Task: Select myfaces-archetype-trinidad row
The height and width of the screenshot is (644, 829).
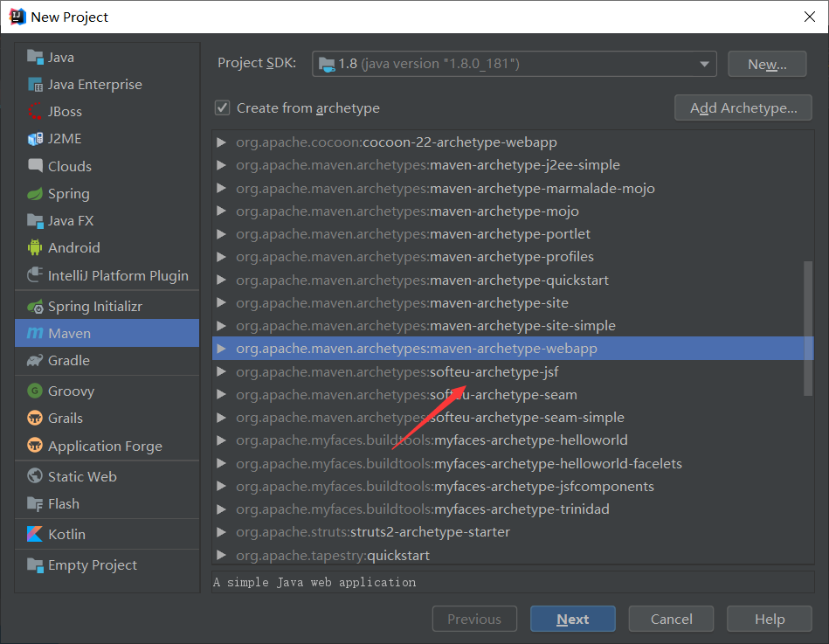Action: (513, 509)
